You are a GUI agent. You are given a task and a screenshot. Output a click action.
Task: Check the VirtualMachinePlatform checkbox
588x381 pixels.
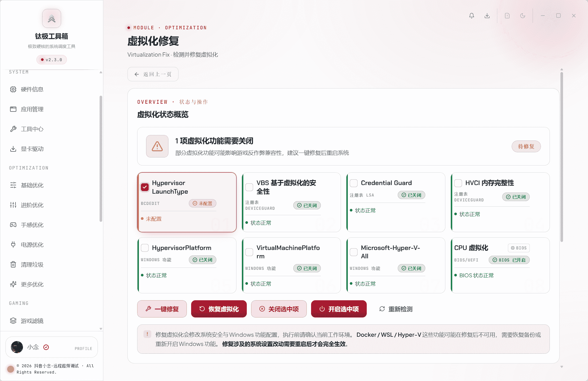click(249, 252)
